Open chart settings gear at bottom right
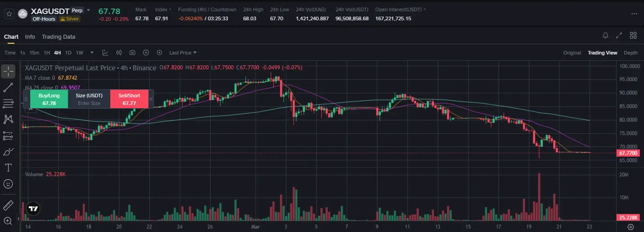This screenshot has height=232, width=644. pos(631,227)
